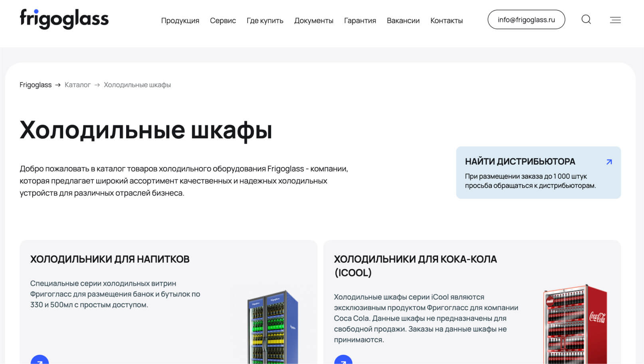Viewport: 644px width, 364px height.
Task: Click the description 'Специальные серии холодильных витрин'
Action: click(115, 294)
